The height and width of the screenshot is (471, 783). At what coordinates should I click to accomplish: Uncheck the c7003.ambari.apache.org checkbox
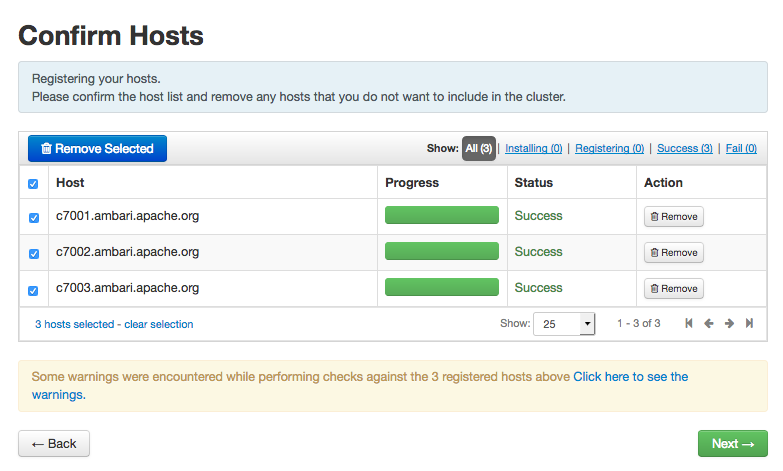pos(34,290)
